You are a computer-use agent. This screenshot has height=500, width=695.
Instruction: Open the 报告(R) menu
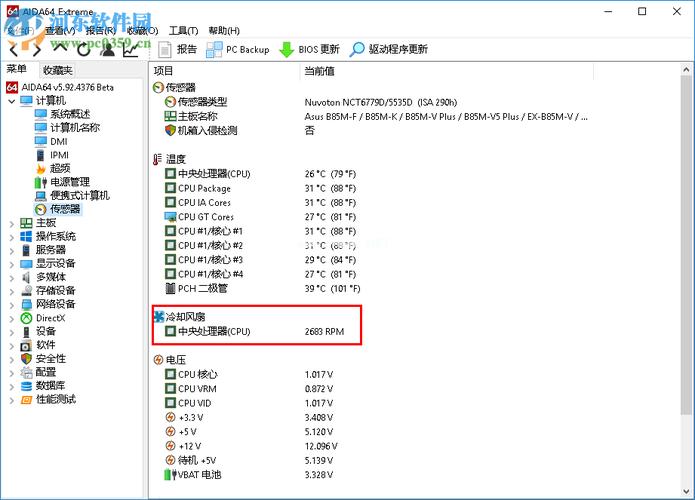[101, 31]
